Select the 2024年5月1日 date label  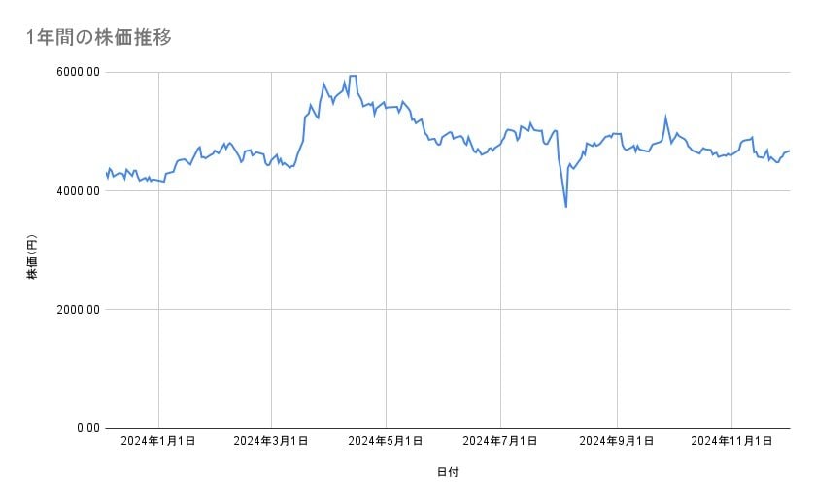386,441
